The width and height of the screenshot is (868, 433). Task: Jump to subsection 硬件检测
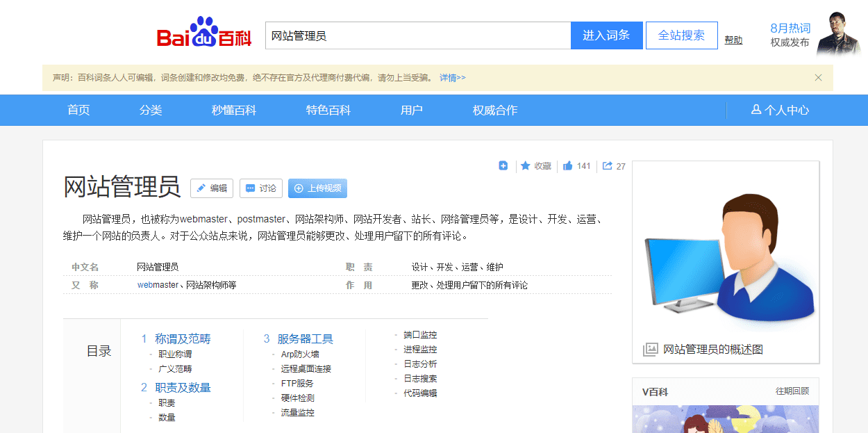pos(297,398)
